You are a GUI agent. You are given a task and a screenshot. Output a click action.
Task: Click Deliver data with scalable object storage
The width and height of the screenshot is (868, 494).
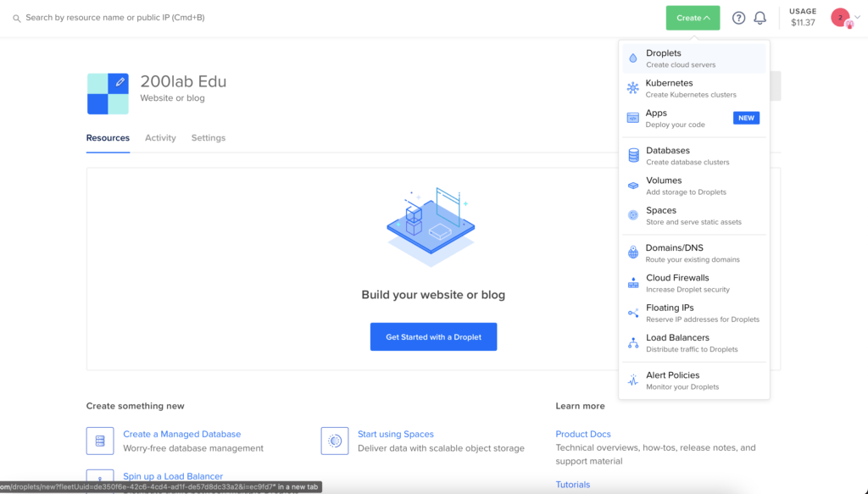pyautogui.click(x=441, y=448)
